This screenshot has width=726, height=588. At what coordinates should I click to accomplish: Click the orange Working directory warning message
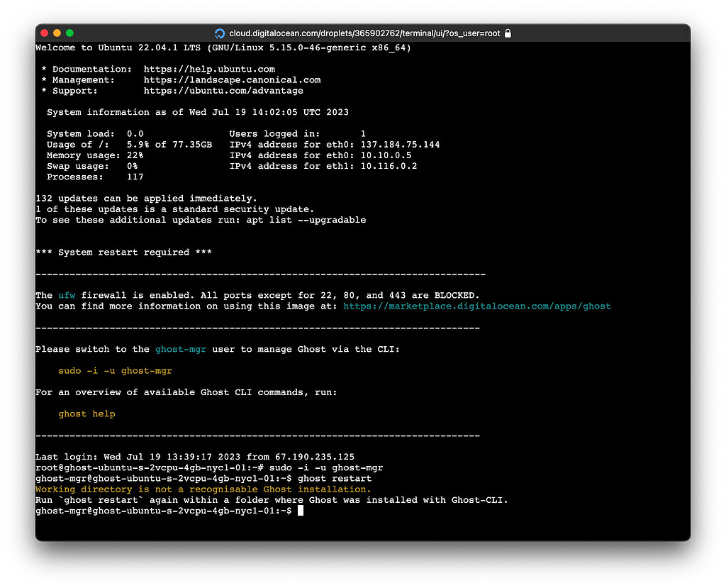pyautogui.click(x=203, y=489)
